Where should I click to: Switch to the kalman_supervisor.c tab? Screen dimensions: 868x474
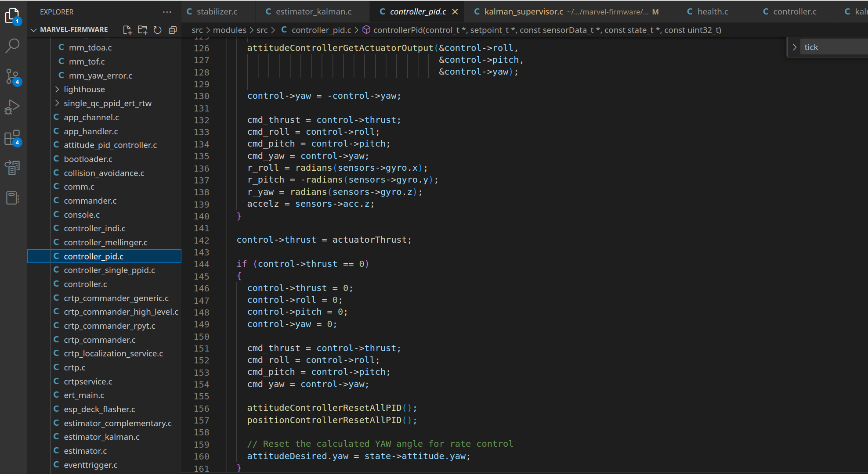[518, 11]
